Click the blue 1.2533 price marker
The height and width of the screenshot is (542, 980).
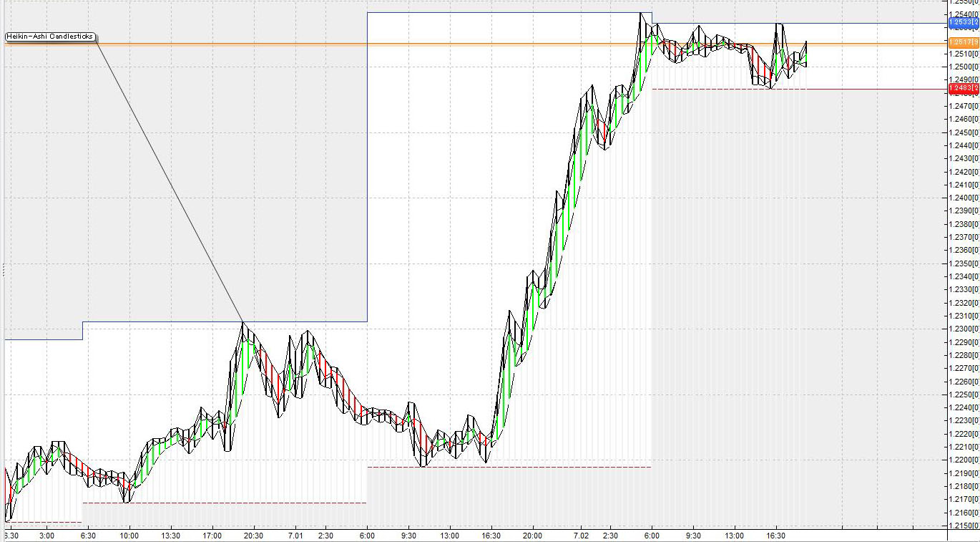(x=963, y=23)
